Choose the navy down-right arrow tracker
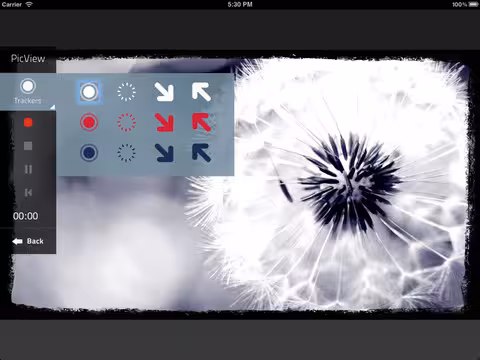The image size is (480, 360). (x=164, y=153)
